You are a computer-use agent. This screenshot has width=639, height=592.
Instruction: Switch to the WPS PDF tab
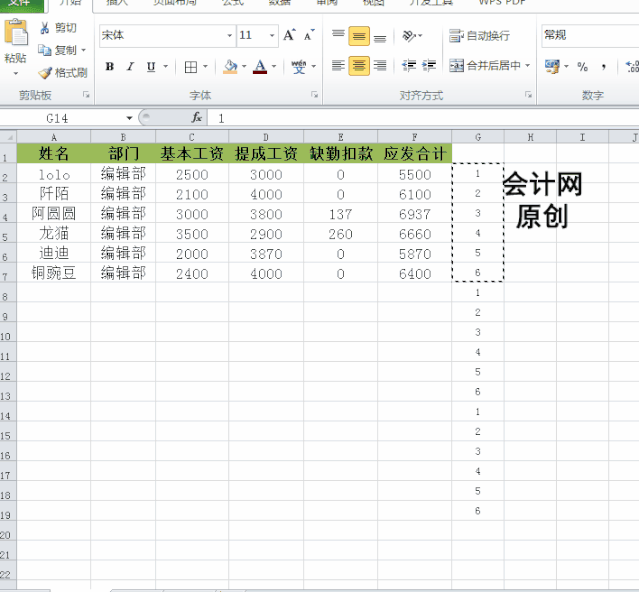(x=502, y=3)
